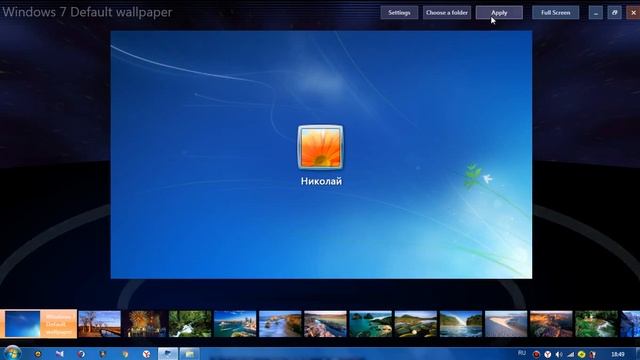The image size is (640, 360).
Task: Click the orange flower user avatar
Action: click(x=320, y=147)
